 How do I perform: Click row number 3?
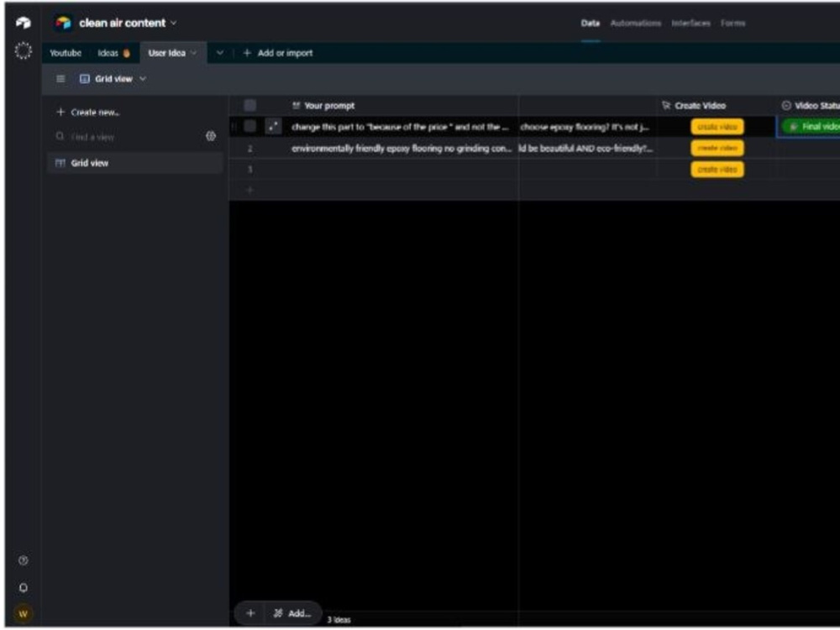tap(249, 170)
